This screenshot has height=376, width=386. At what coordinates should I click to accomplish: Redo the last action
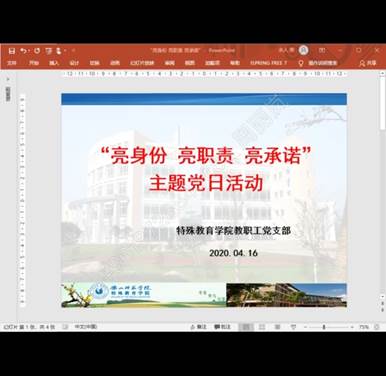(x=37, y=51)
